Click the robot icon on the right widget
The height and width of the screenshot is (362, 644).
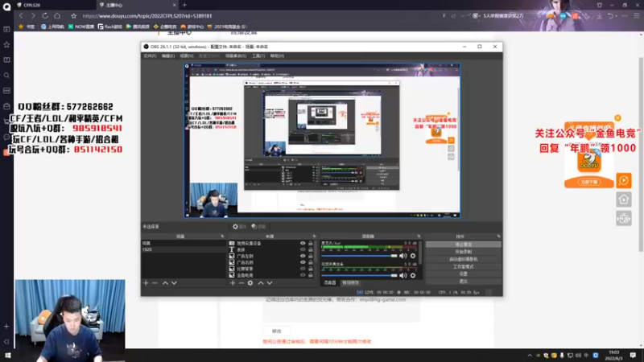[x=623, y=218]
